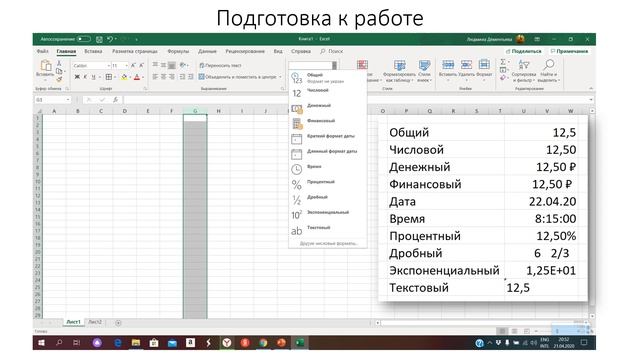Expand the formula bar arrow
This screenshot has height=360, width=640.
[591, 100]
